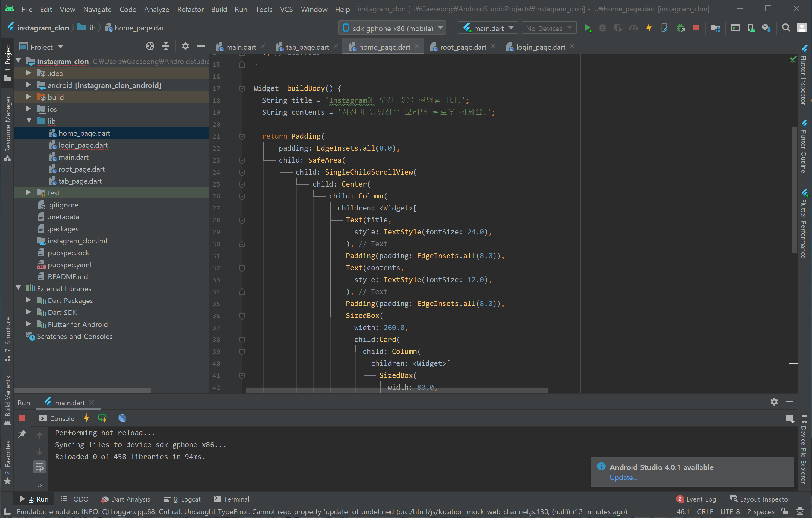
Task: Click Flutter Attach phone icon
Action: coord(664,28)
